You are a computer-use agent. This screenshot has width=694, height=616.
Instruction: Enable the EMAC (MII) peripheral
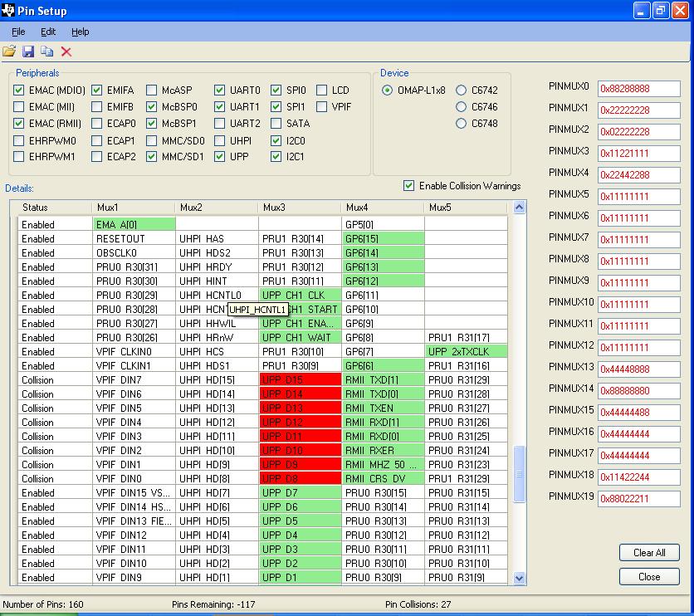[18, 106]
